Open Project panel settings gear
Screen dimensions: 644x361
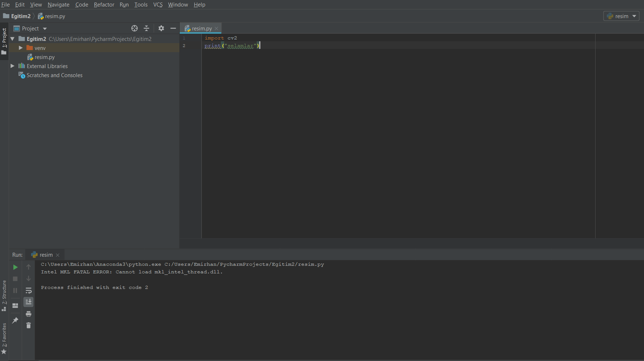(x=161, y=28)
